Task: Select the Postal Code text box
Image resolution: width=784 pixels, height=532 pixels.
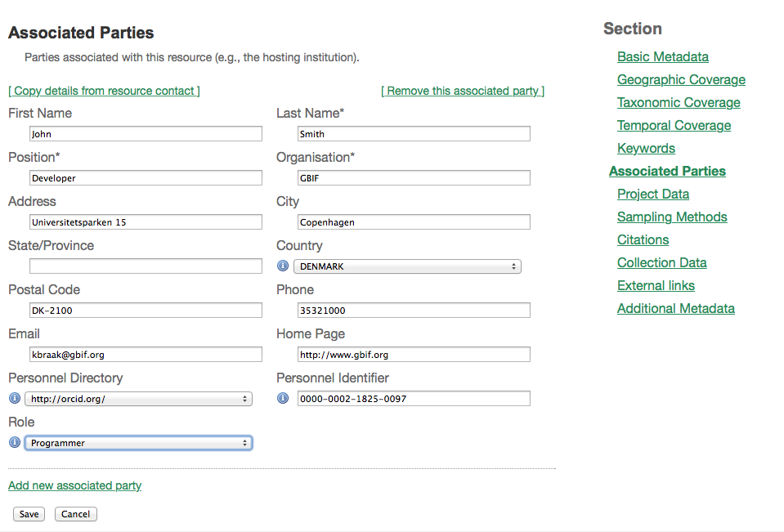Action: [x=146, y=311]
